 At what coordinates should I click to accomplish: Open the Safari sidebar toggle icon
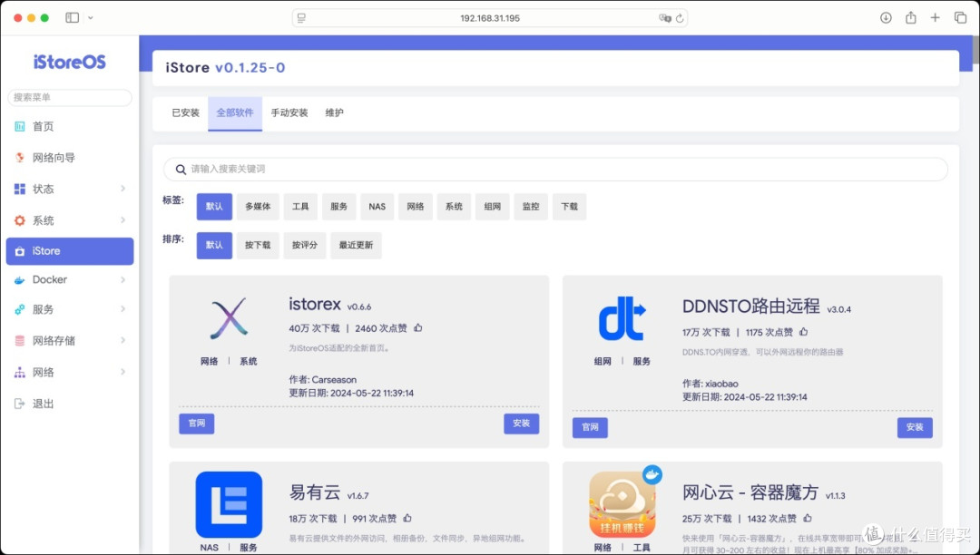(73, 17)
